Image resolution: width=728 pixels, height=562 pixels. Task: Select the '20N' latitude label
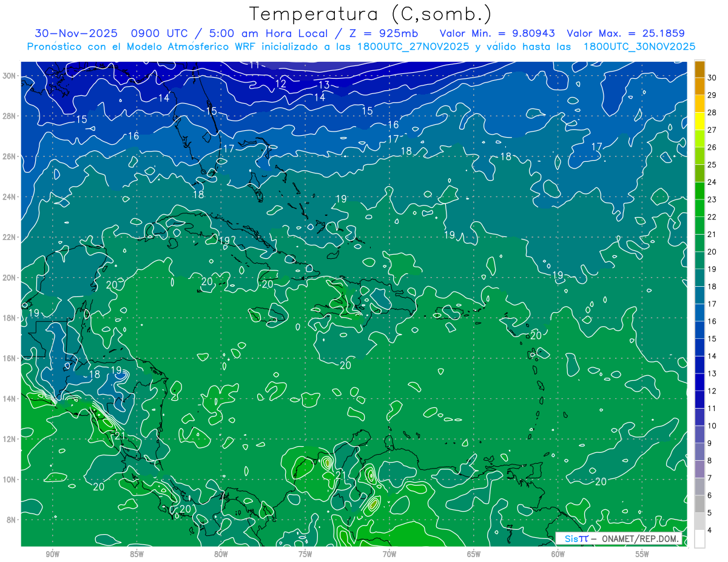[x=10, y=278]
